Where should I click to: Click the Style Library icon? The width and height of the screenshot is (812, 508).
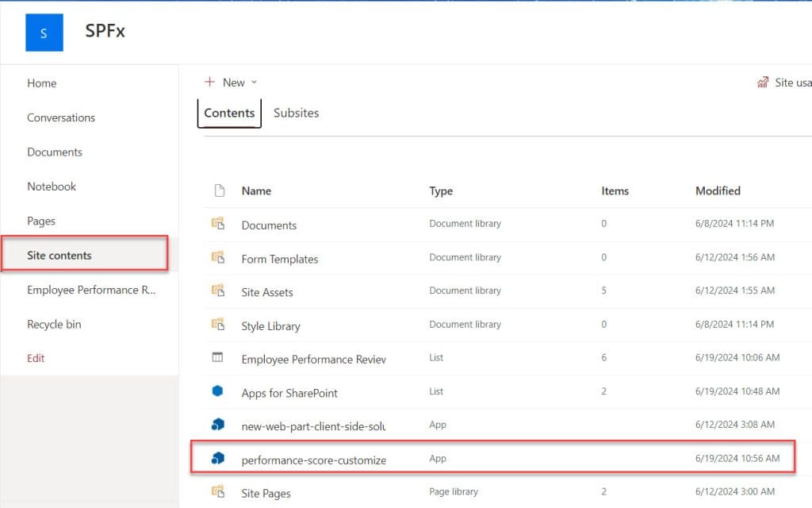tap(218, 325)
